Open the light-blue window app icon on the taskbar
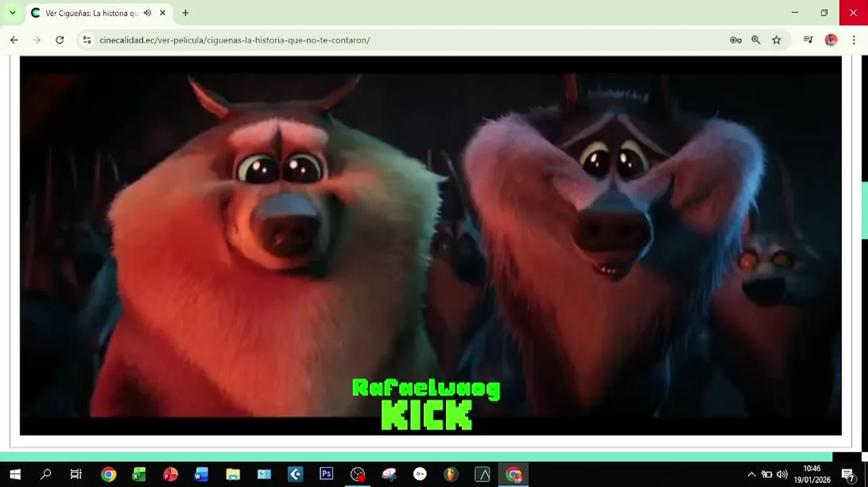868x487 pixels. click(264, 474)
